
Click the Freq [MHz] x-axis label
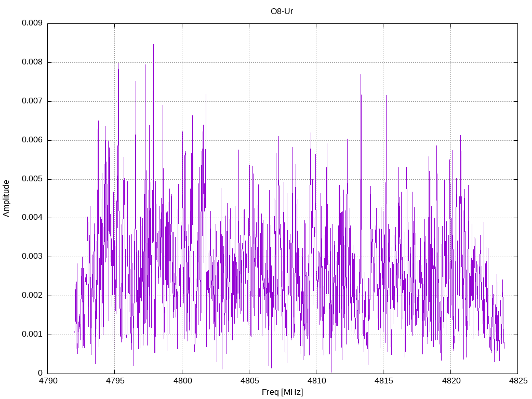282,392
